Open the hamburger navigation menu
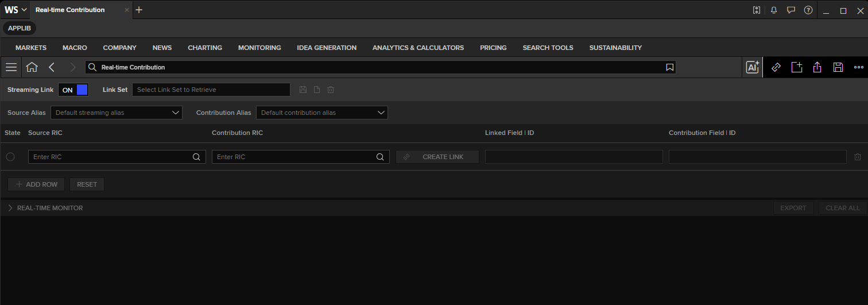Viewport: 868px width, 305px height. [x=11, y=67]
